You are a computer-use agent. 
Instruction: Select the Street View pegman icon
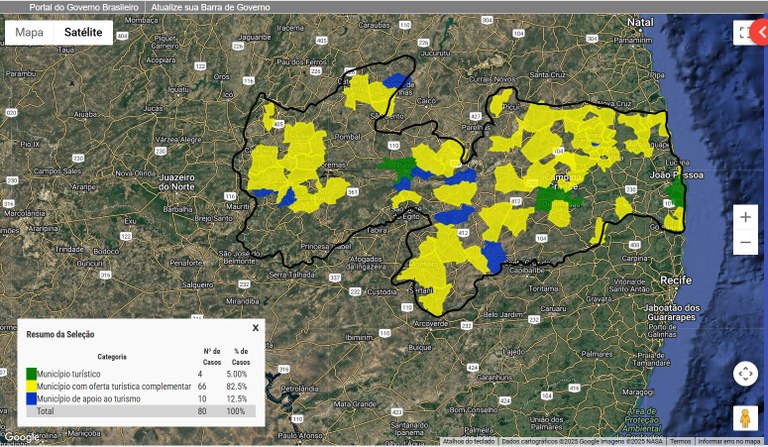click(x=745, y=418)
